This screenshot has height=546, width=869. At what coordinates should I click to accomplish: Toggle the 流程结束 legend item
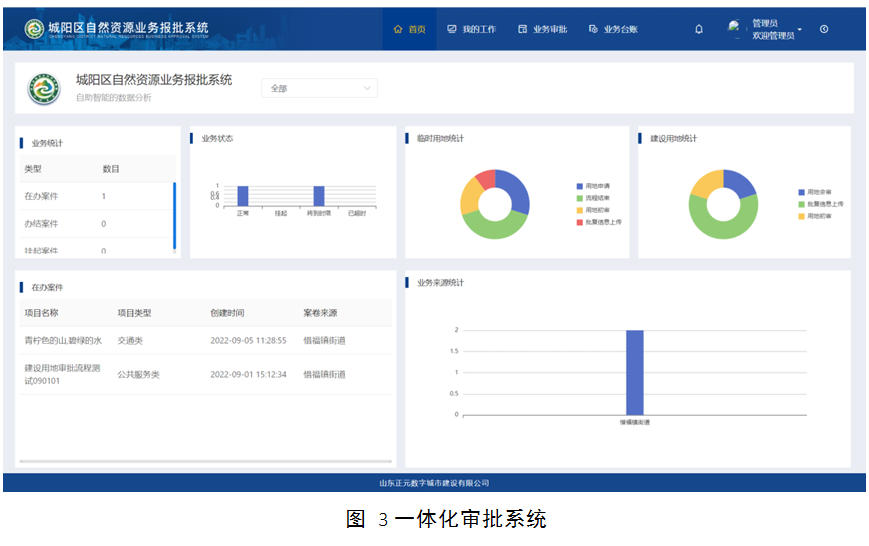click(x=597, y=198)
